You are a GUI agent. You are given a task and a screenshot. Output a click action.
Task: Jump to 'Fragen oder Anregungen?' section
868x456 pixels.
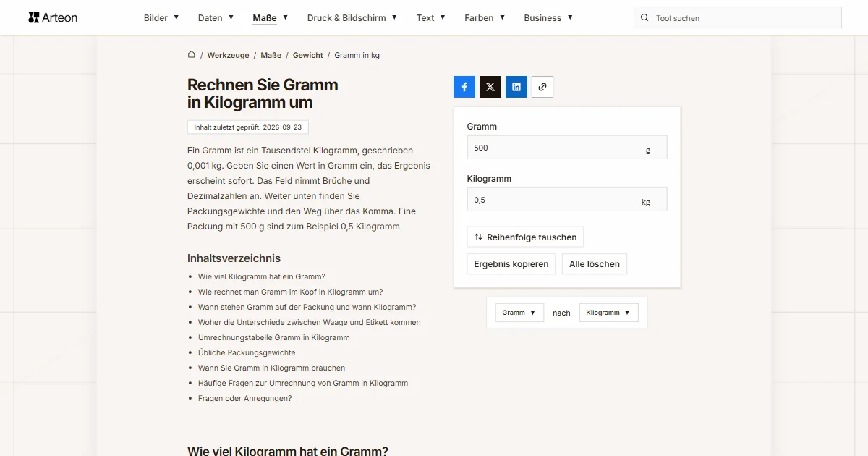245,398
